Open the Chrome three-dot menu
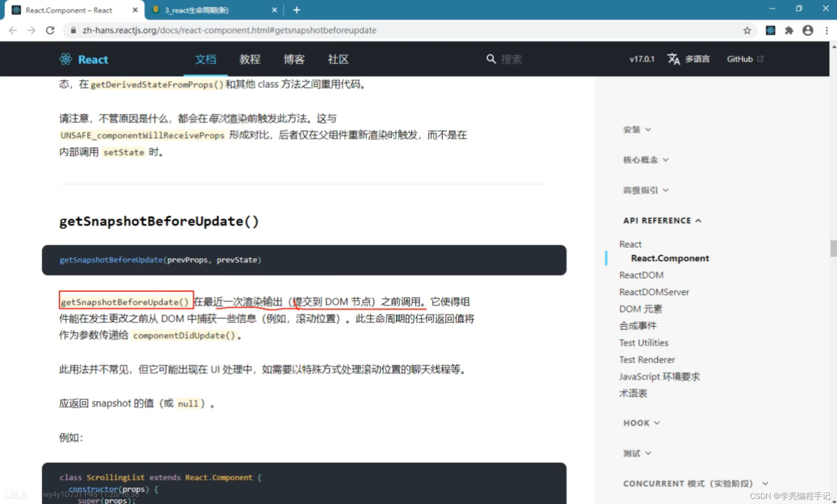Image resolution: width=837 pixels, height=504 pixels. pyautogui.click(x=827, y=30)
